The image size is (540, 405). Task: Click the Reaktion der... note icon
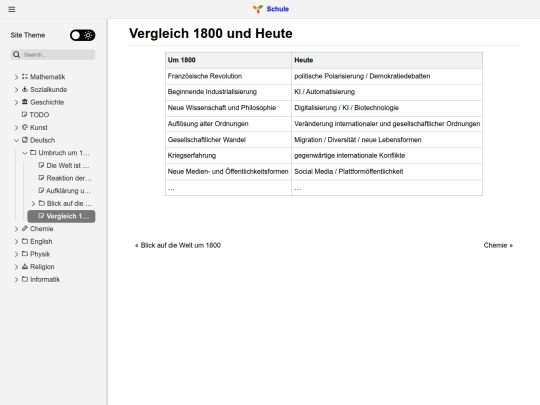point(41,178)
